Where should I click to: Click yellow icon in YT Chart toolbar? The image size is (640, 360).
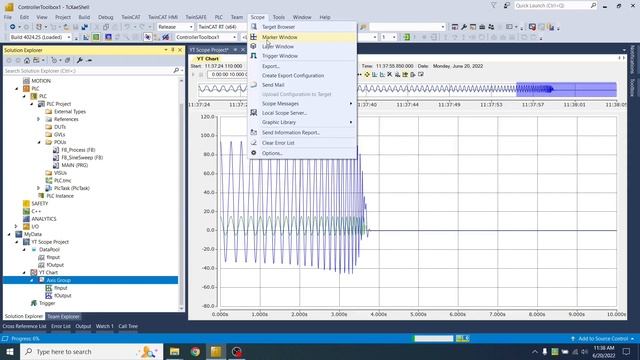tap(367, 74)
